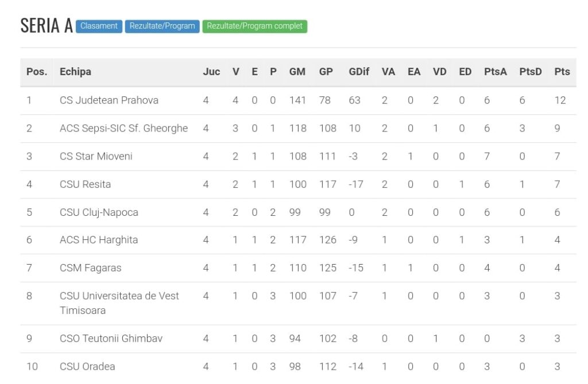This screenshot has height=384, width=588.
Task: Open CS Judetean Prahova team
Action: [109, 100]
